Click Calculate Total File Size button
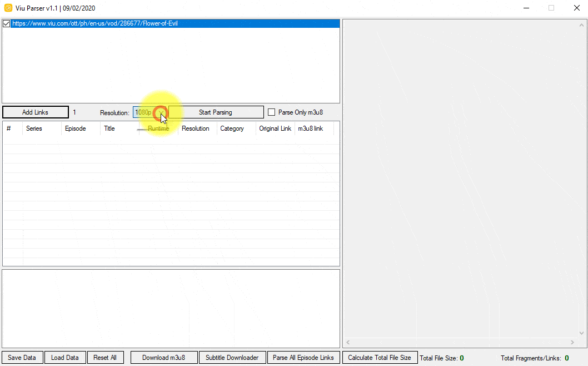This screenshot has height=366, width=588. [380, 357]
